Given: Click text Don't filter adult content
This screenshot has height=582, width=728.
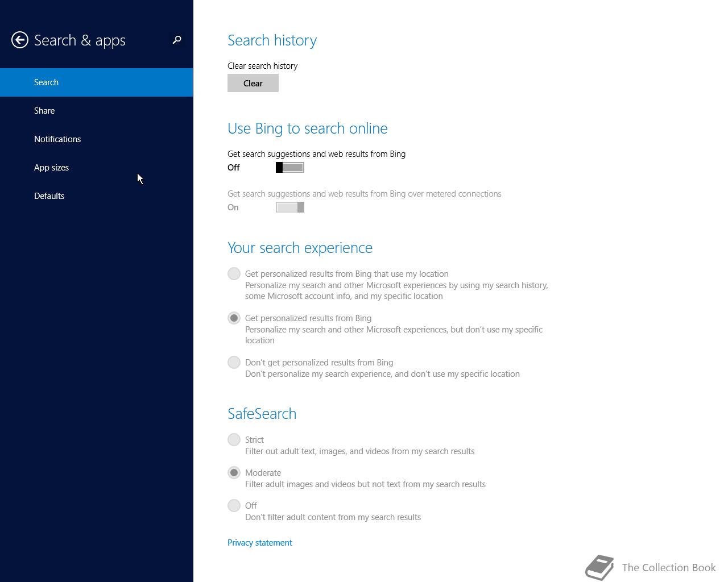Looking at the screenshot, I should coord(333,517).
